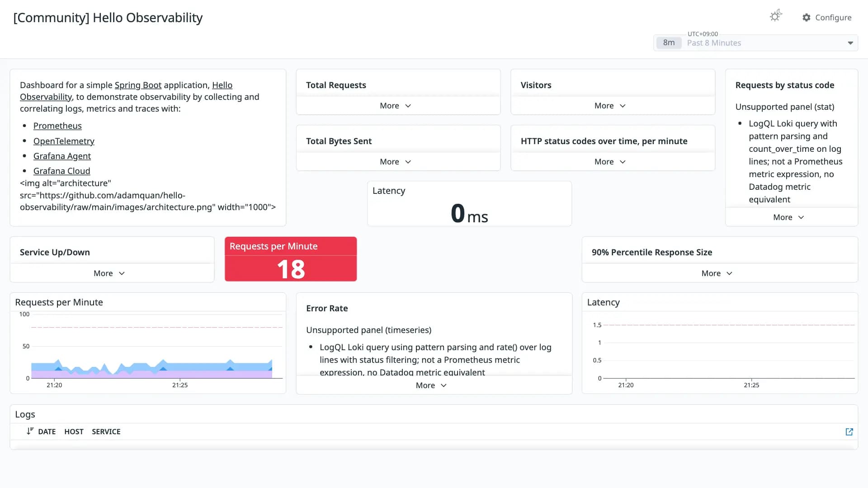Click the Configure gear icon
Viewport: 868px width, 488px height.
click(x=807, y=17)
